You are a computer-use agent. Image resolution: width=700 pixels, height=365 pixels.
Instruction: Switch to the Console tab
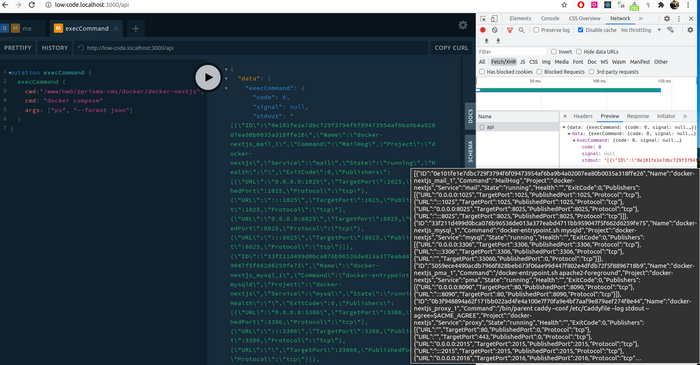[x=550, y=19]
